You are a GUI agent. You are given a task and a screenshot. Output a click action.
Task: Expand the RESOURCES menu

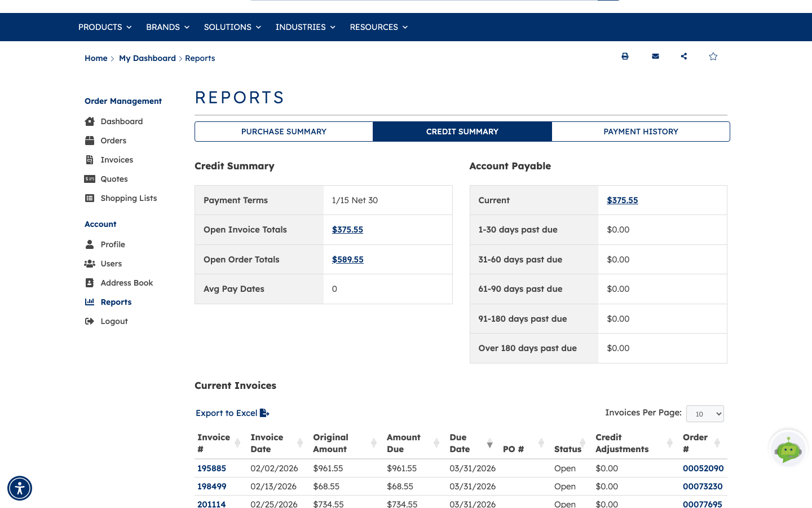378,27
